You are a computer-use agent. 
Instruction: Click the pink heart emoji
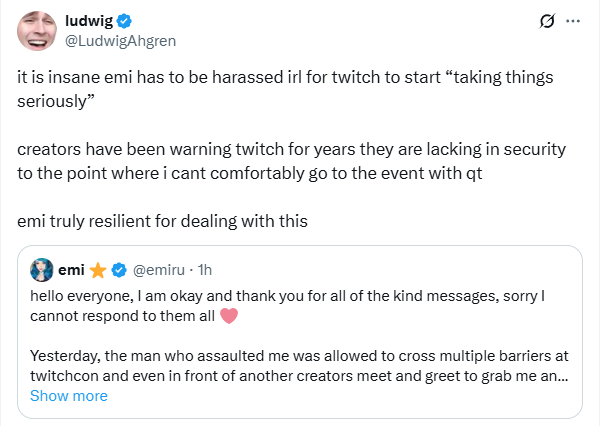point(227,317)
